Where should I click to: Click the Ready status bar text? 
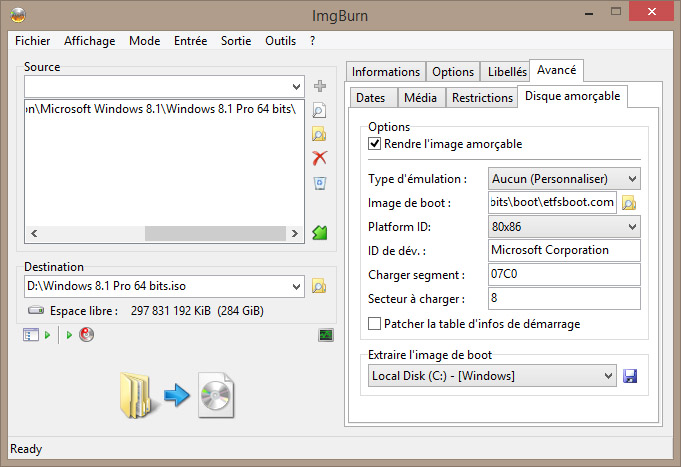pyautogui.click(x=26, y=449)
